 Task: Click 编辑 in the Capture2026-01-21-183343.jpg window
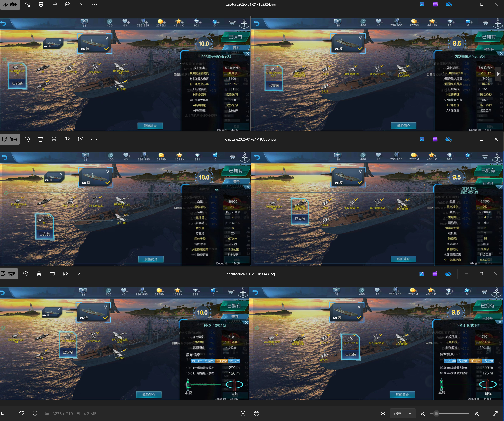click(9, 274)
